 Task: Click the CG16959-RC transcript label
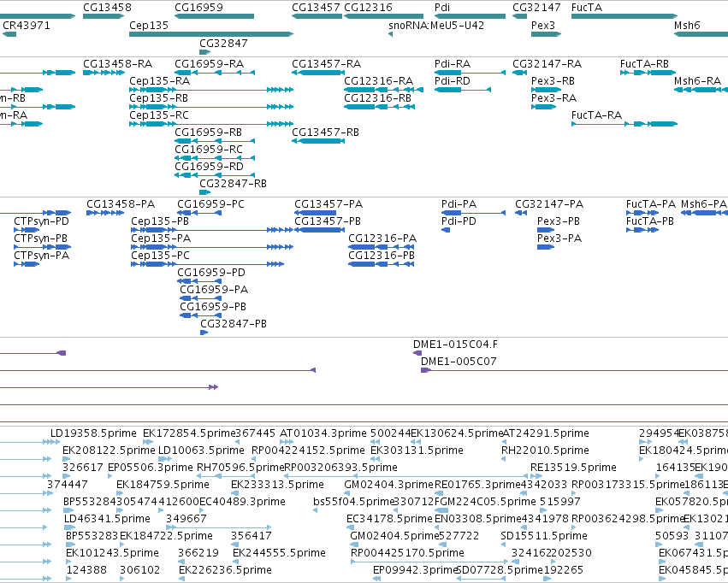[x=209, y=150]
